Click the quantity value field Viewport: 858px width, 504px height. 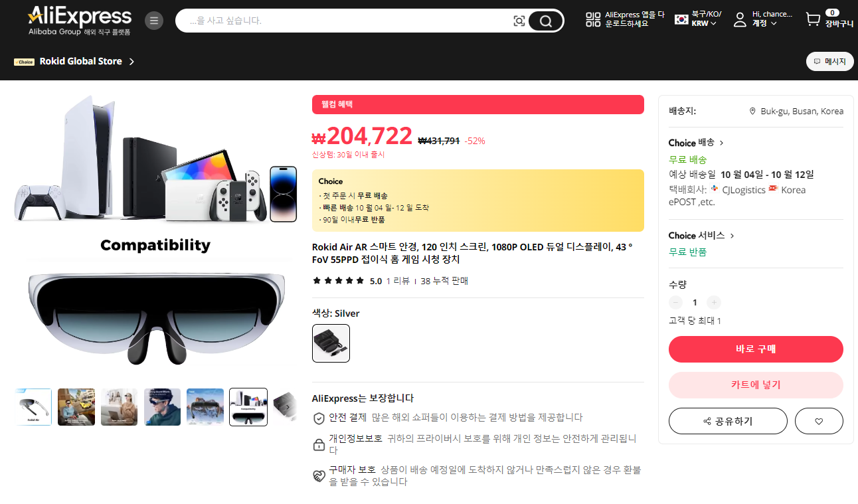[695, 303]
